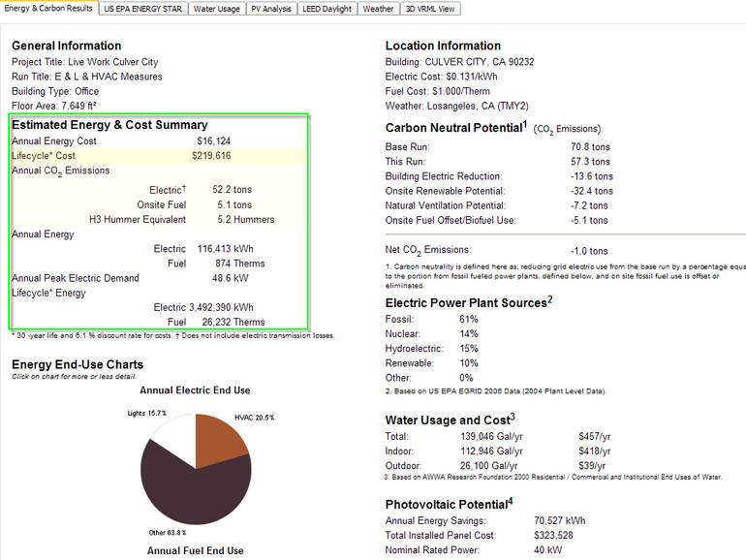Click the Base Run 70.8 tons value
The width and height of the screenshot is (746, 560).
coord(590,147)
